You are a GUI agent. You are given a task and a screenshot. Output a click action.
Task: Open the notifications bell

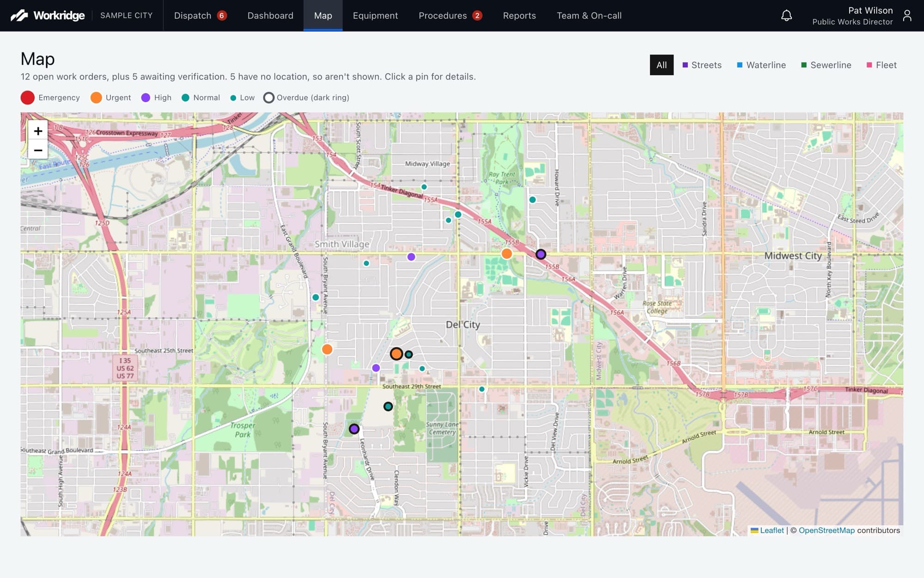[786, 16]
